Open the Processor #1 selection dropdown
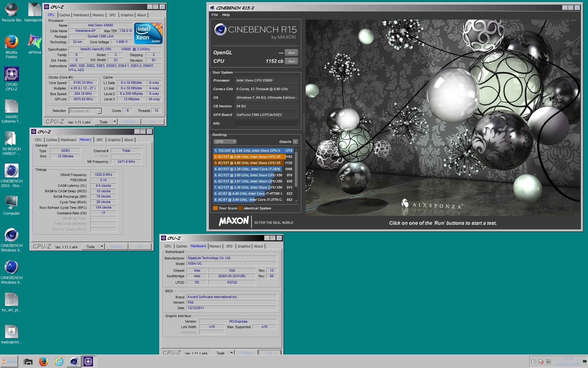 point(85,111)
